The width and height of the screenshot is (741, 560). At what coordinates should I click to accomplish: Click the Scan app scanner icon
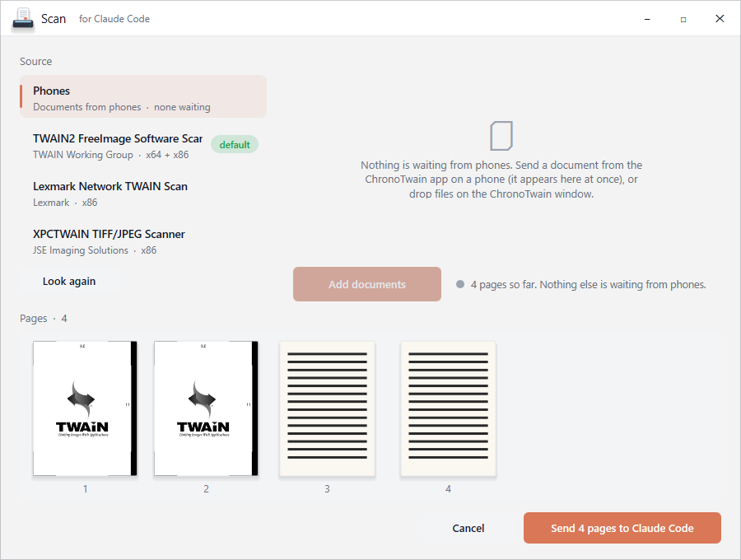(x=23, y=18)
